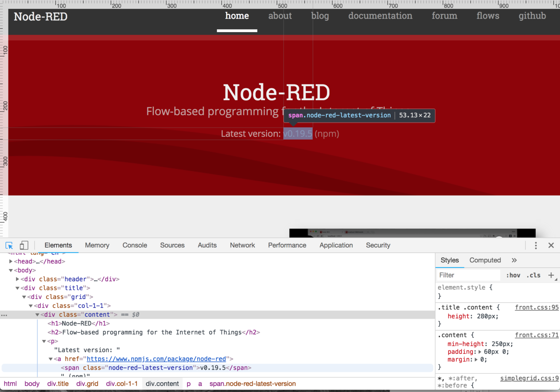
Task: Open the front.css:71 source link
Action: point(537,335)
